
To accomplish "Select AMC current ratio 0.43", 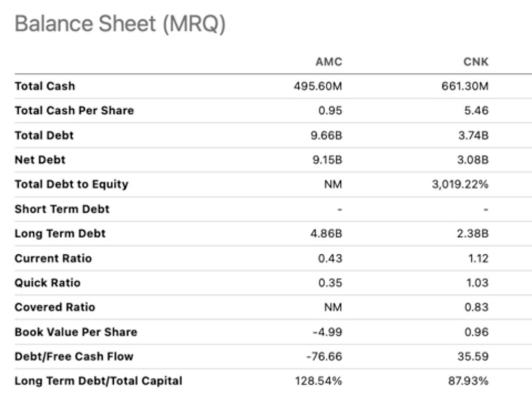I will point(330,258).
